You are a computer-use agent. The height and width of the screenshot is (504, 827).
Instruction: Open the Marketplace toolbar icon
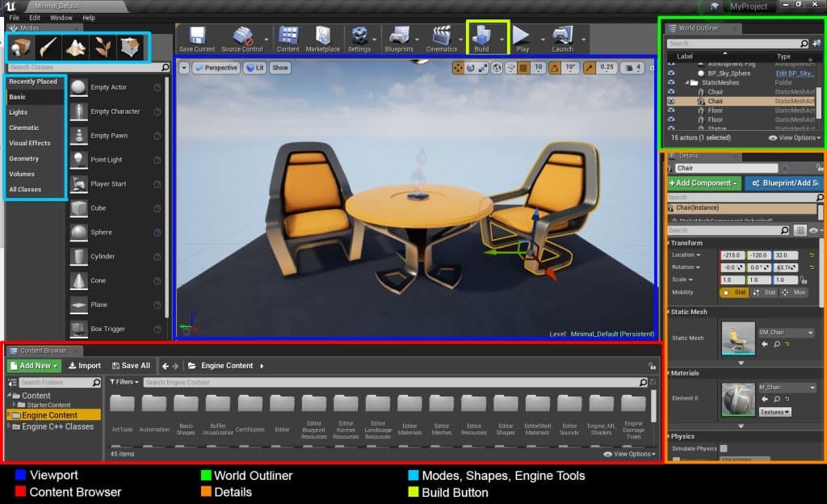tap(323, 40)
